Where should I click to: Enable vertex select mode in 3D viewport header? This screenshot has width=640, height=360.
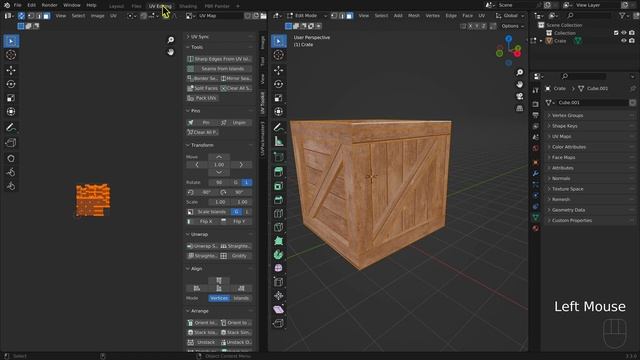pos(334,16)
